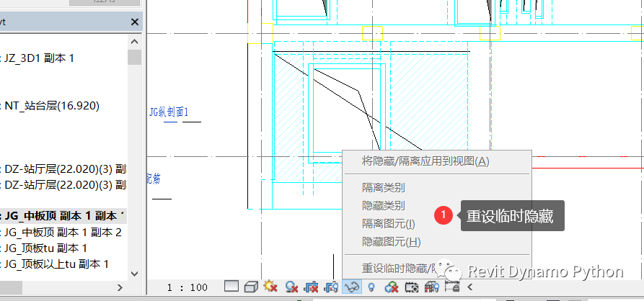Select the bold active view JG_中板顶 副本 1
The width and height of the screenshot is (644, 301).
[63, 216]
